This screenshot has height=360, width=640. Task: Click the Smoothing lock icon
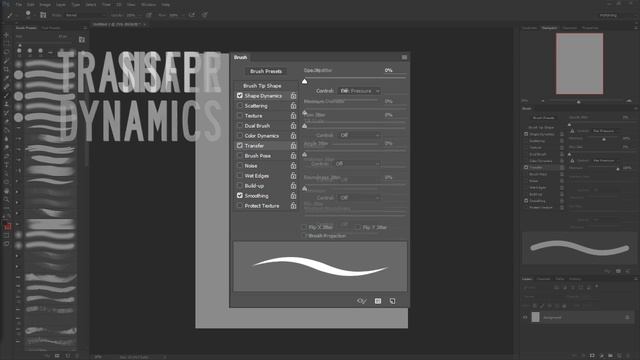click(x=293, y=196)
